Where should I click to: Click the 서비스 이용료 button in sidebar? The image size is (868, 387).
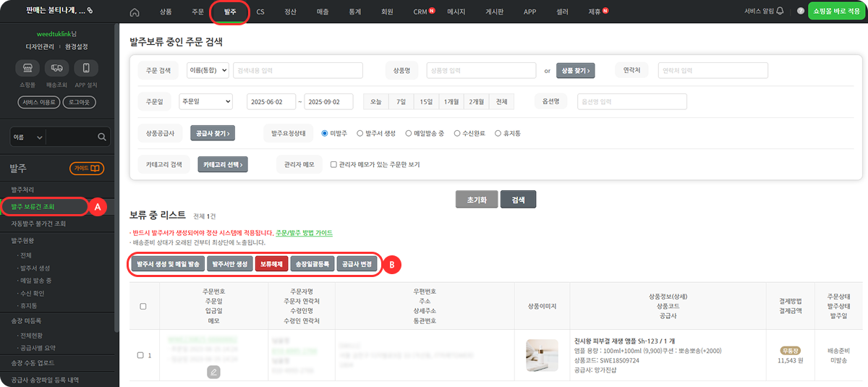(x=39, y=102)
